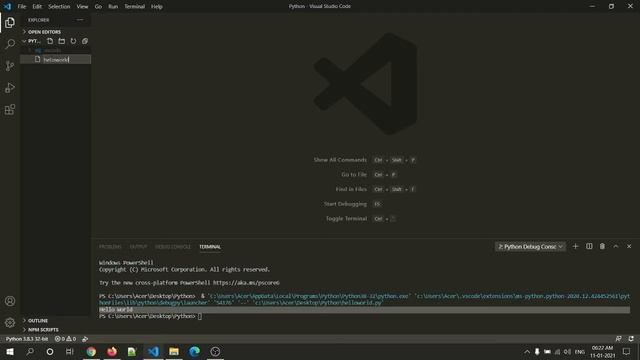Open volume control in system tray
640x360 pixels.
(567, 352)
